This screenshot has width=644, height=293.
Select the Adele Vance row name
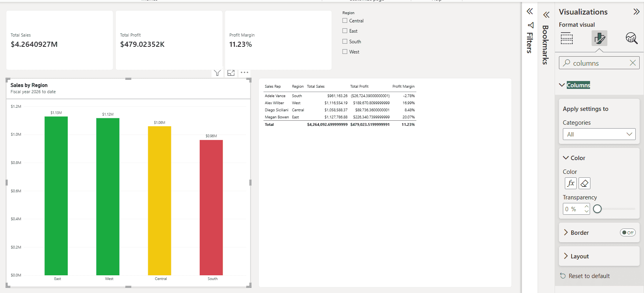[275, 96]
